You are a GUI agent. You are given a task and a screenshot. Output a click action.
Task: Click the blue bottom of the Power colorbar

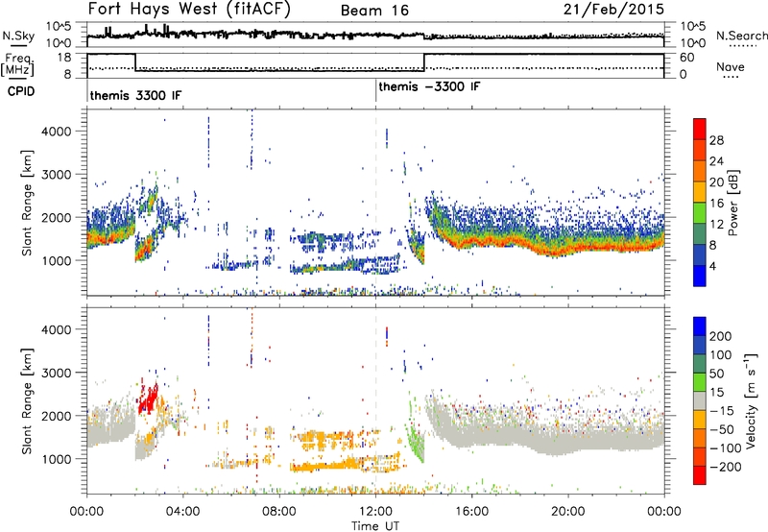[700, 276]
